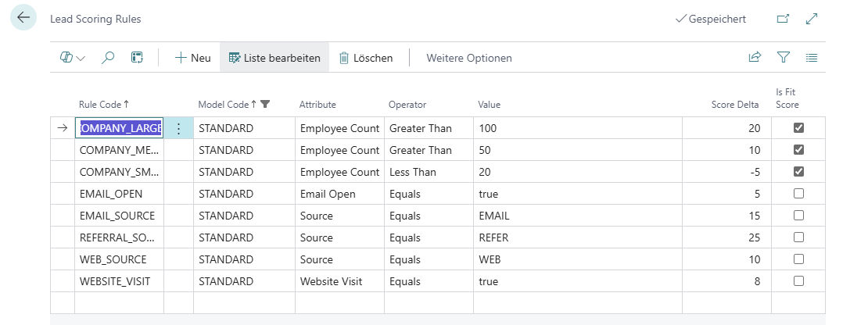The image size is (868, 325).
Task: Open the search magnifier icon
Action: (109, 58)
